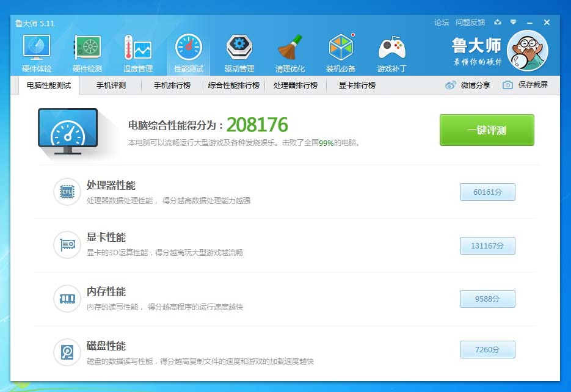Click the 7260分 disk score button
The height and width of the screenshot is (392, 571).
[487, 349]
